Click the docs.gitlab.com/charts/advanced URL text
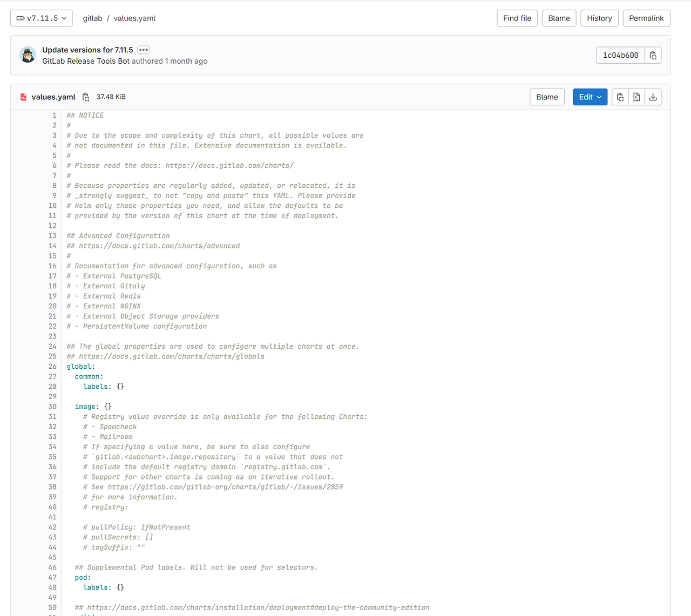 (159, 246)
